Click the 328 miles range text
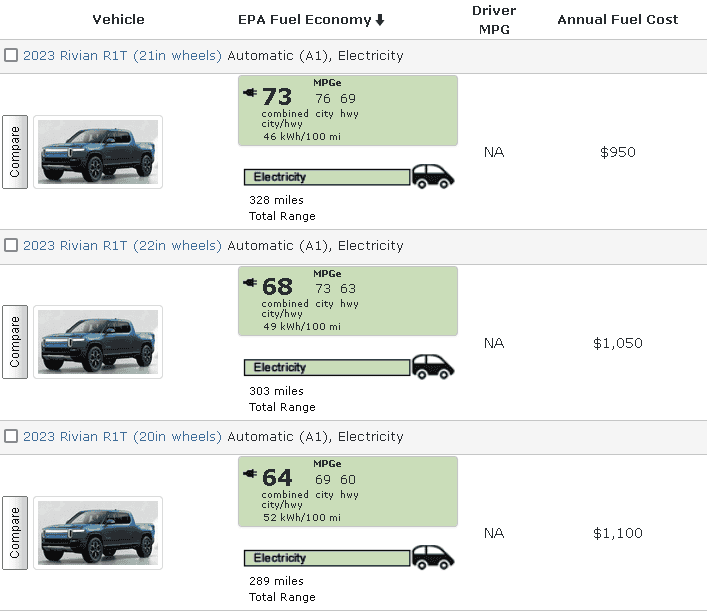The width and height of the screenshot is (725, 614). click(x=276, y=200)
